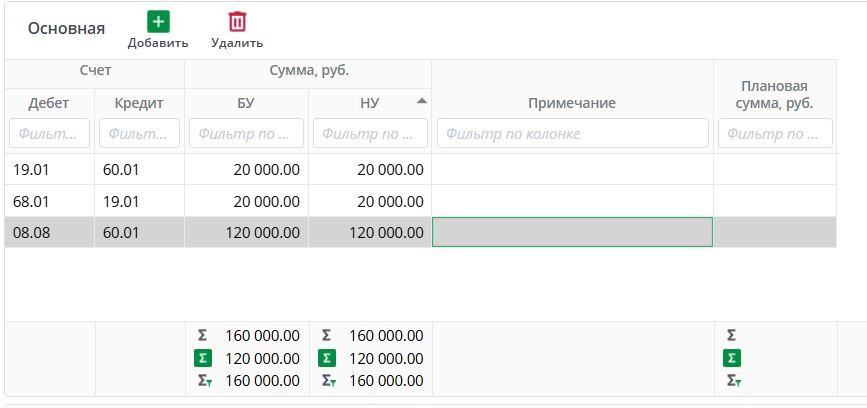Screen dimensions: 867x408
Task: Select the row with debit 68.01
Action: pyautogui.click(x=49, y=201)
